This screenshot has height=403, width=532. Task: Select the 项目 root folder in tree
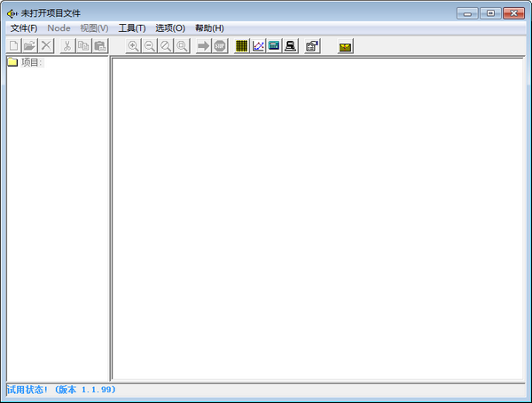click(x=31, y=62)
